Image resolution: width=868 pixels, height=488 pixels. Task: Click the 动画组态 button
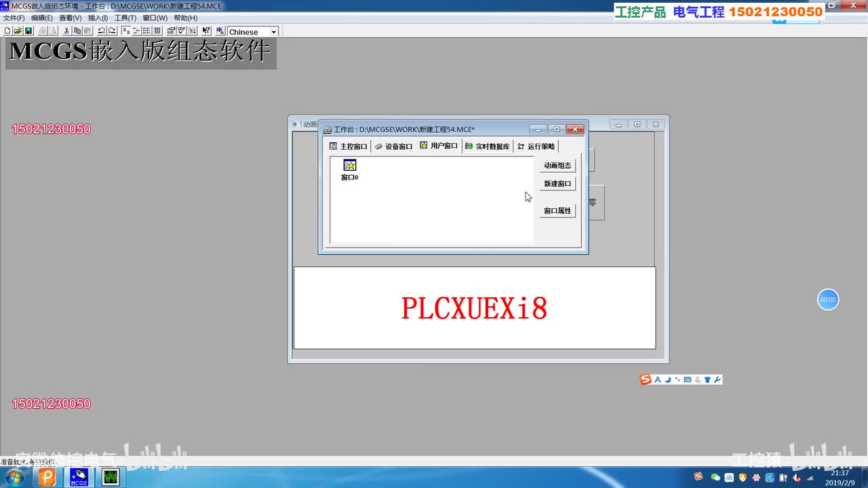pos(557,165)
